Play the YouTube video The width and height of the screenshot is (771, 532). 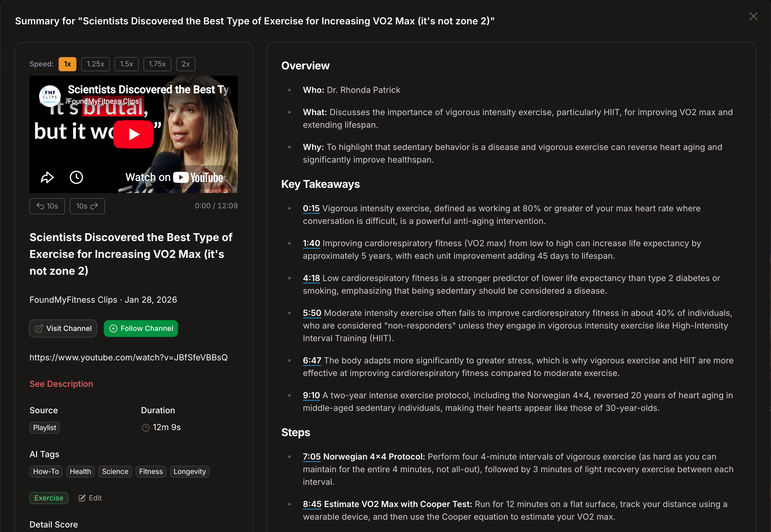tap(134, 134)
